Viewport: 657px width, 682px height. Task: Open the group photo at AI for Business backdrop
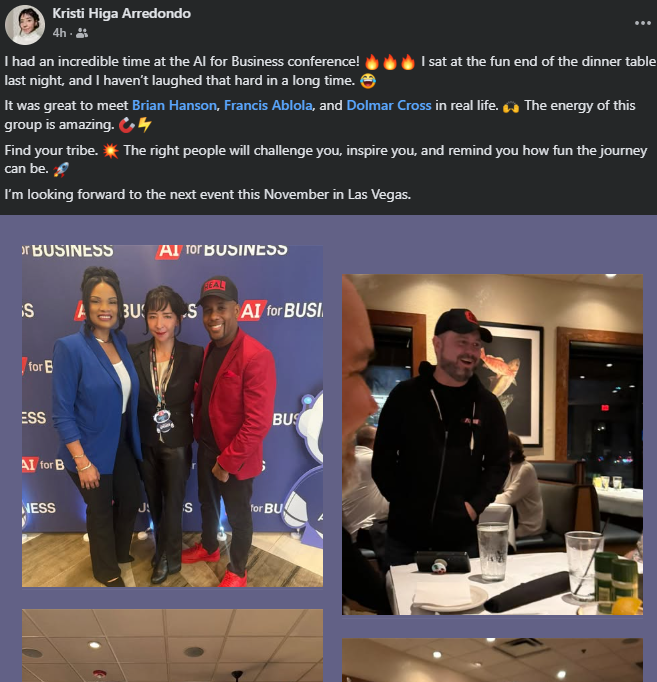click(173, 416)
